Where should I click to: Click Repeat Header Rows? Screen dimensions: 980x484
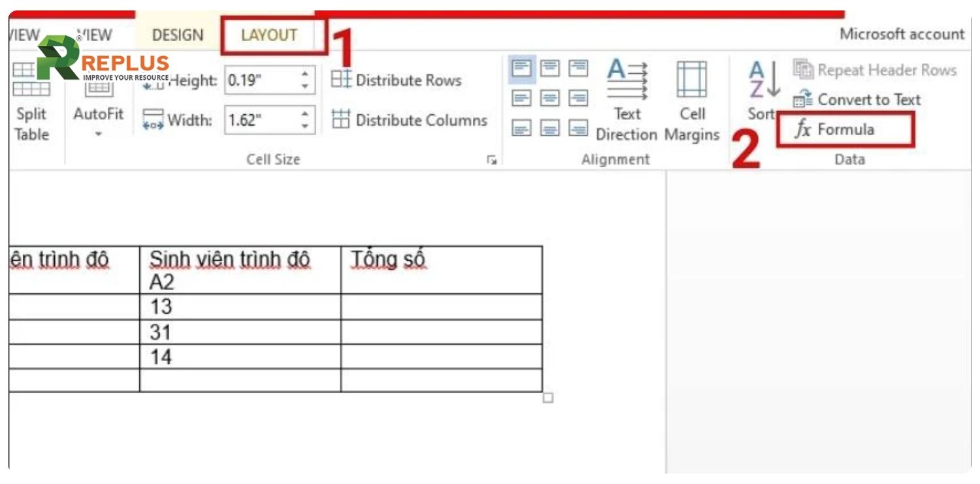point(875,70)
